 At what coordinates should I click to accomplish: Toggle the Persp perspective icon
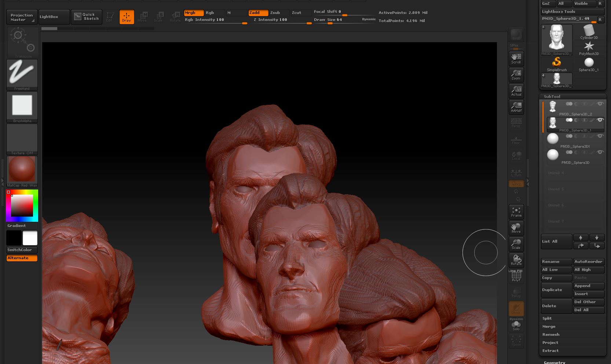click(x=516, y=123)
